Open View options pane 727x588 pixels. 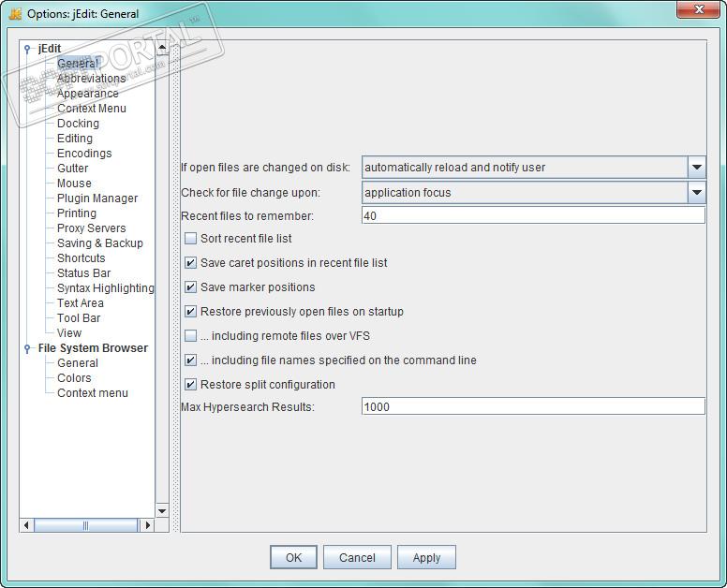tap(69, 332)
